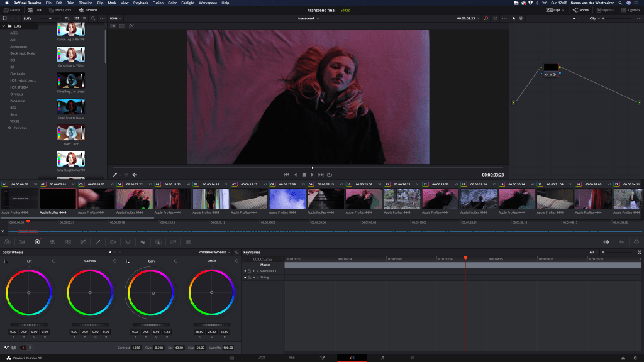Select the hand pan tool in node editor
This screenshot has width=644, height=362.
pyautogui.click(x=521, y=19)
